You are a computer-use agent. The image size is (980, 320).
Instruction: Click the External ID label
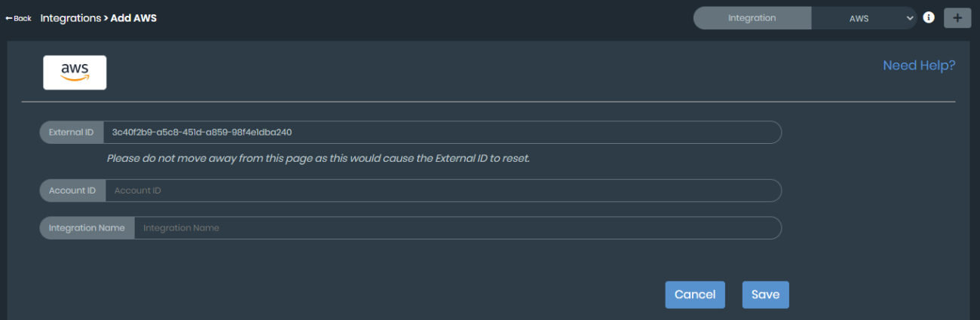71,132
